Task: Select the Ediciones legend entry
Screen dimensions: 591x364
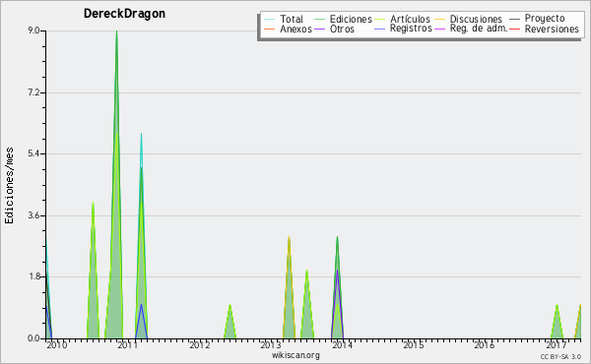Action: (343, 19)
